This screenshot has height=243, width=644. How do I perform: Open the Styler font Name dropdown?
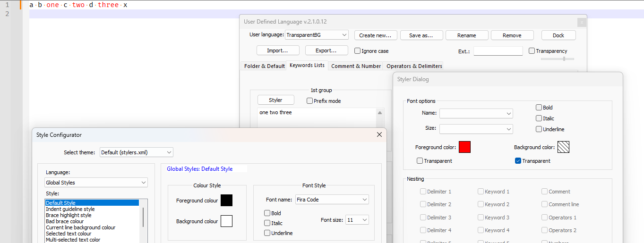476,113
